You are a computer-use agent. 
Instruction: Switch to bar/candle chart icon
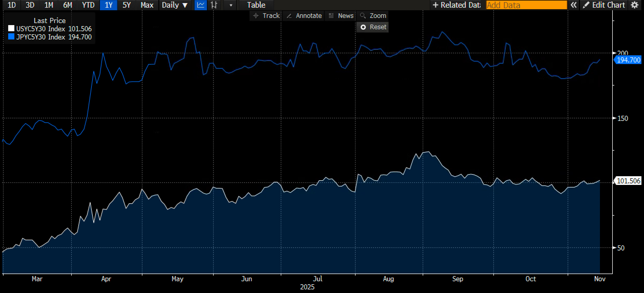click(x=214, y=5)
